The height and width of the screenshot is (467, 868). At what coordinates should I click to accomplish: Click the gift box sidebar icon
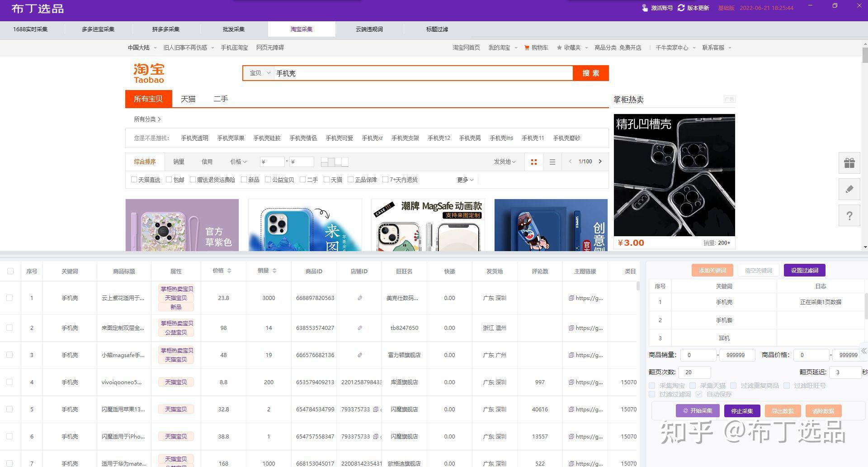[x=849, y=163]
